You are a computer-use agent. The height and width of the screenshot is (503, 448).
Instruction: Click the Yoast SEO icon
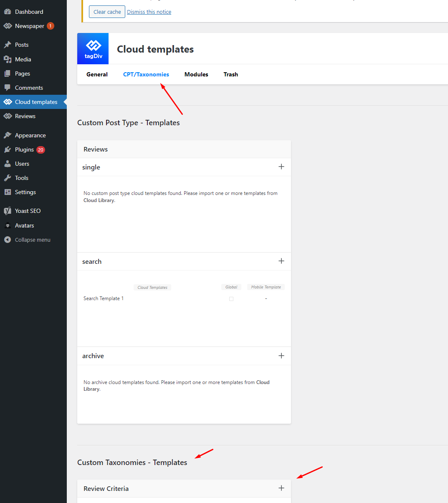8,211
